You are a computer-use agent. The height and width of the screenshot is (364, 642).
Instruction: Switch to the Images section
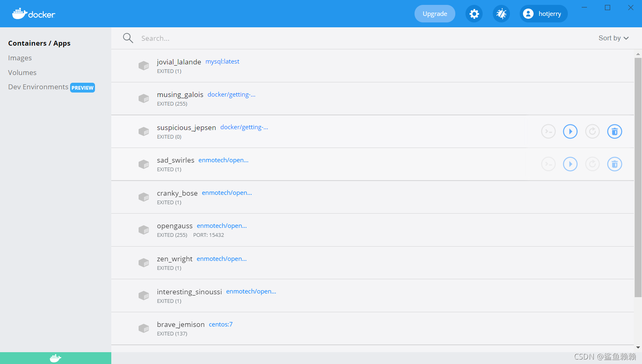tap(20, 58)
